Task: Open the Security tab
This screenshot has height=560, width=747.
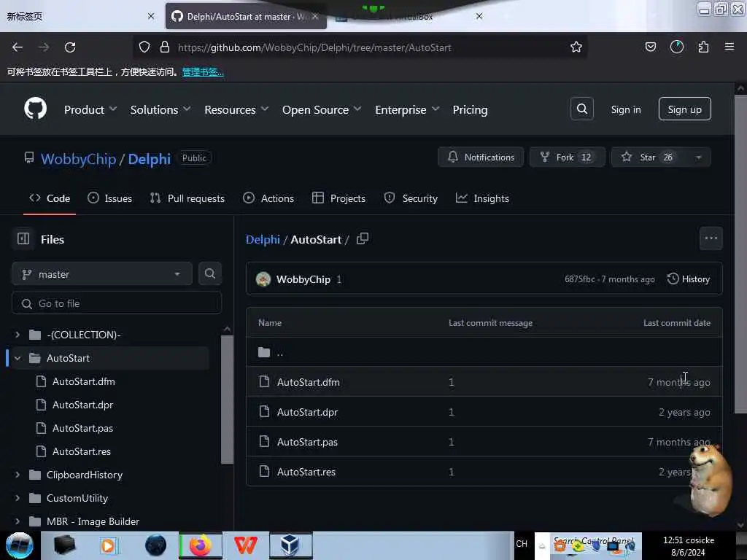Action: (x=411, y=198)
